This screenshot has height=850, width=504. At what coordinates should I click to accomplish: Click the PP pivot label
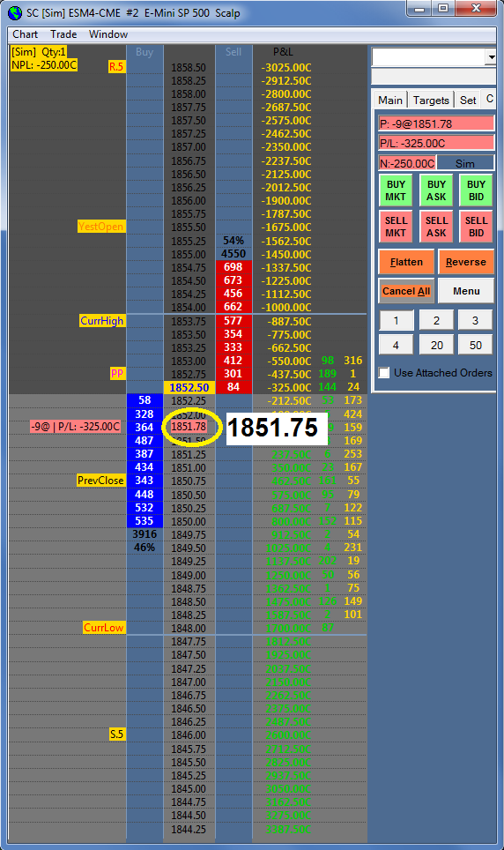coord(117,374)
